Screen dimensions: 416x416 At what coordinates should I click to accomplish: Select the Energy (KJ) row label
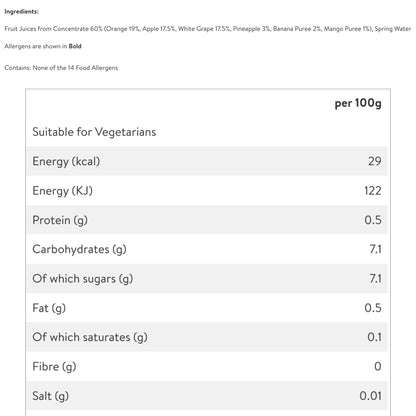coord(62,191)
